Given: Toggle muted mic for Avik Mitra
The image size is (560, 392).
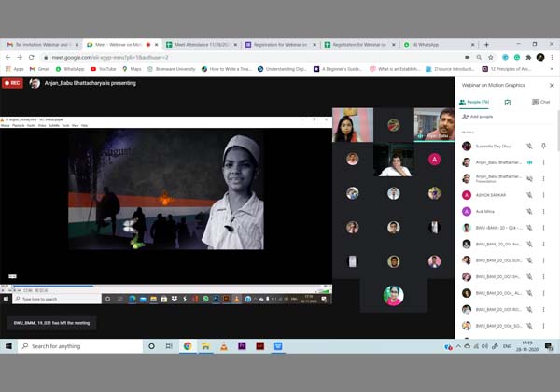Looking at the screenshot, I should (x=529, y=211).
